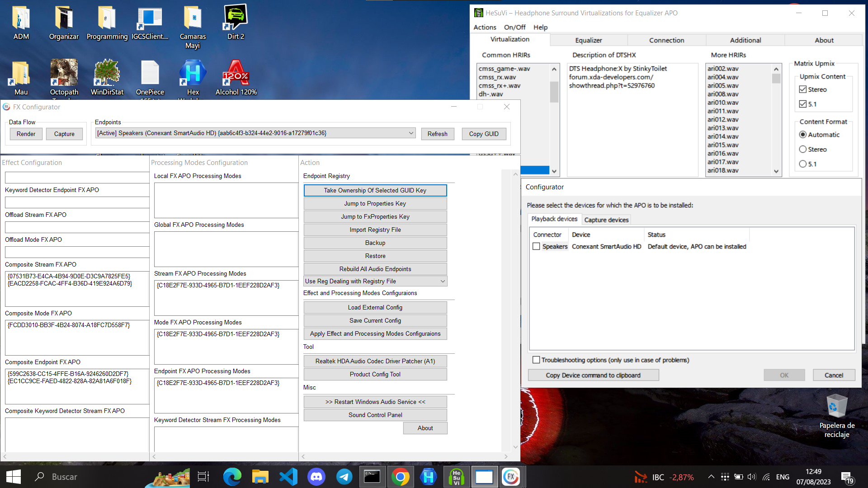Image resolution: width=868 pixels, height=488 pixels.
Task: Launch the IGCSClient desktop shortcut
Action: tap(150, 23)
